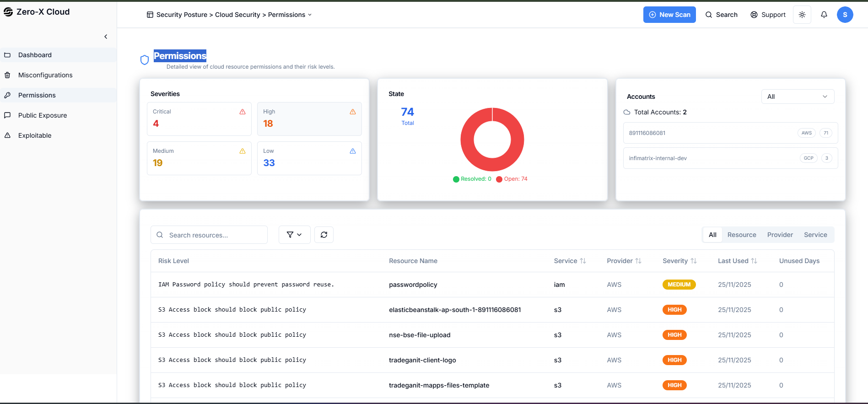Click the MEDIUM severity badge for passwordpolicy
The height and width of the screenshot is (404, 868).
(679, 285)
